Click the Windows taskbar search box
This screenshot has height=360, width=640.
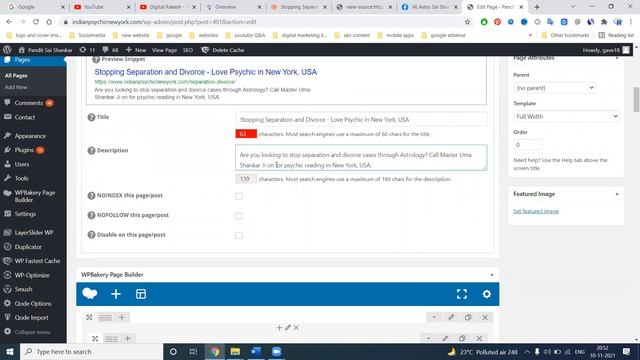(x=91, y=351)
